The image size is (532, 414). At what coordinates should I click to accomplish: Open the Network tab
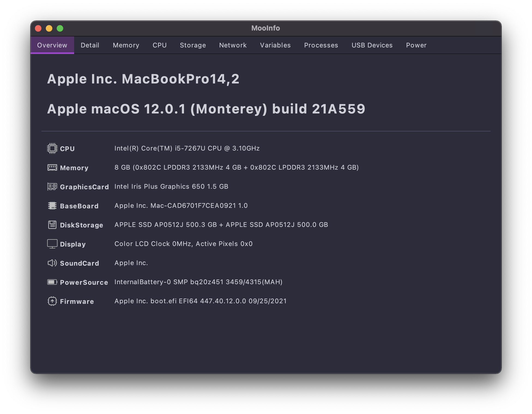(x=233, y=45)
